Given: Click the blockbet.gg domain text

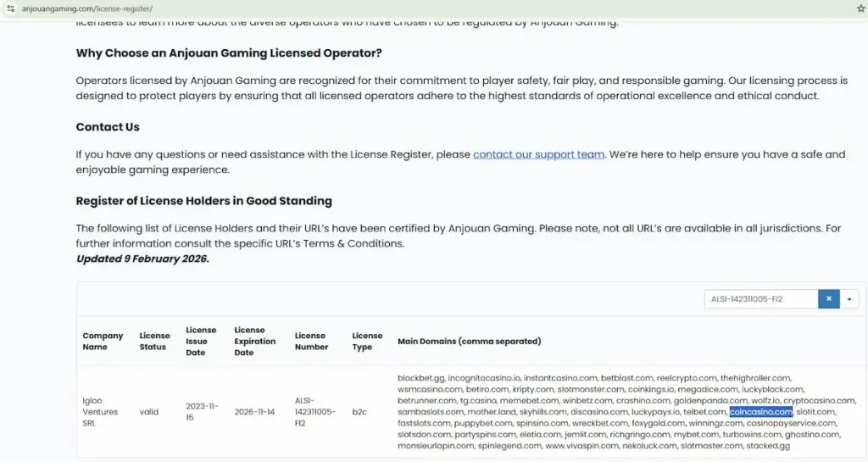Looking at the screenshot, I should point(420,378).
